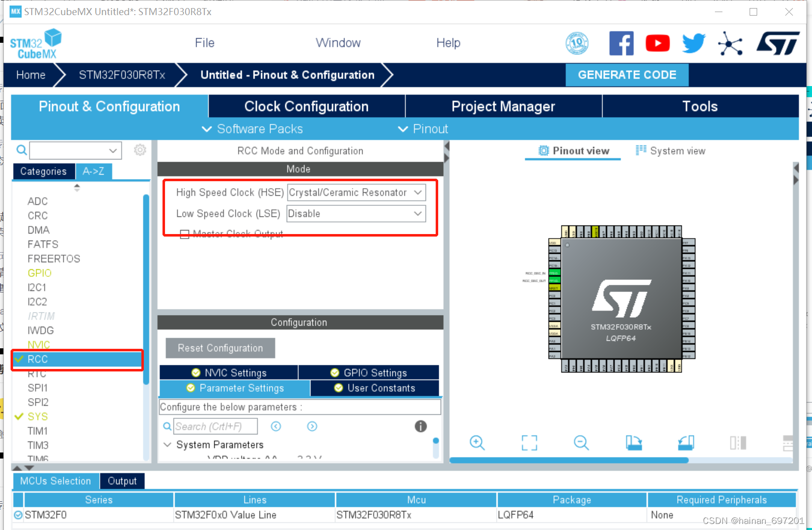812x530 pixels.
Task: Open the Tools tab
Action: tap(700, 106)
